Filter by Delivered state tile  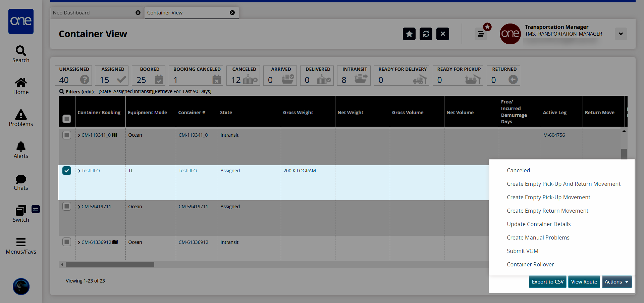point(317,76)
